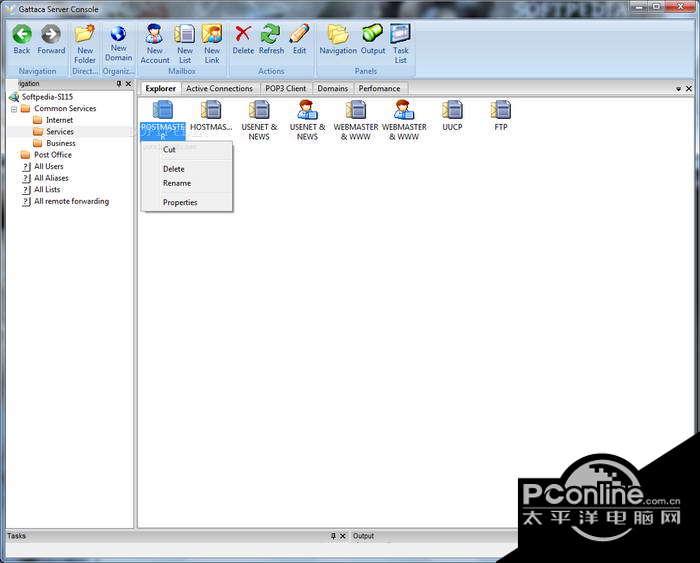Open All Users in navigation tree
The height and width of the screenshot is (563, 700).
49,167
